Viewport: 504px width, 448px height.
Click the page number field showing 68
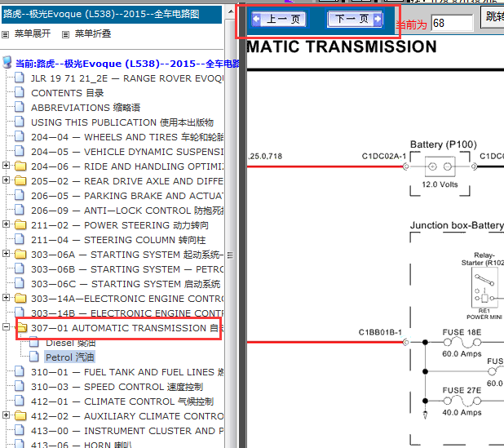click(452, 23)
